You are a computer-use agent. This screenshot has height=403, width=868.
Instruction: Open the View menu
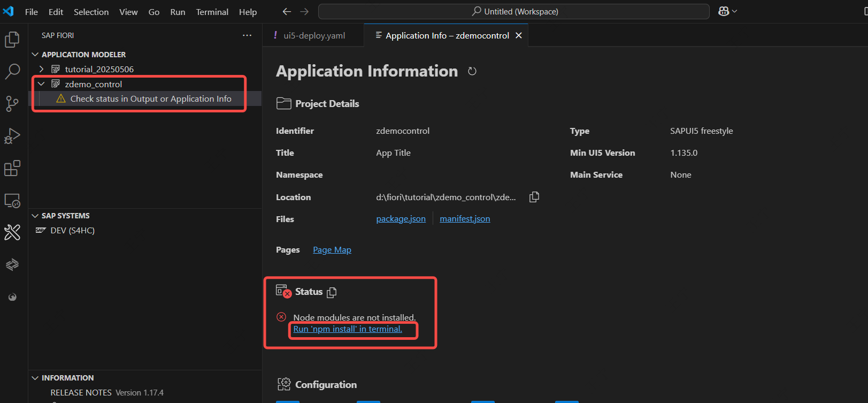pos(128,12)
